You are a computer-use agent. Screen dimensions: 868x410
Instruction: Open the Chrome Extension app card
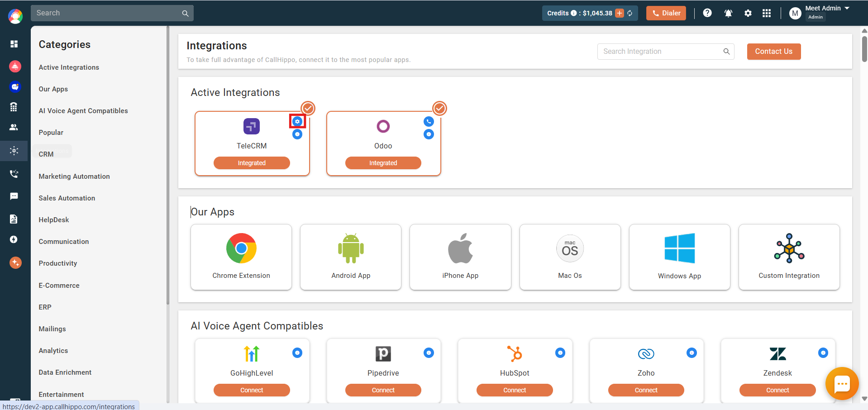(x=241, y=257)
